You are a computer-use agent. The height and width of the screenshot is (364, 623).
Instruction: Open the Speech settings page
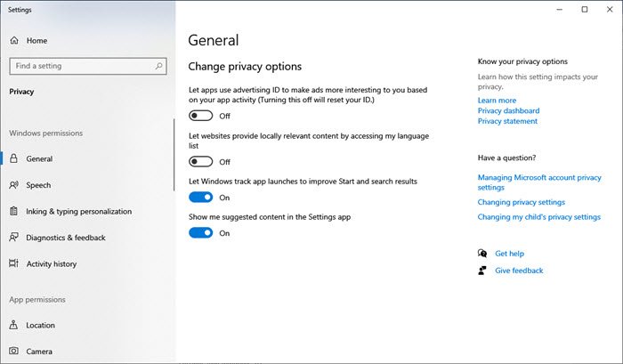pos(38,185)
